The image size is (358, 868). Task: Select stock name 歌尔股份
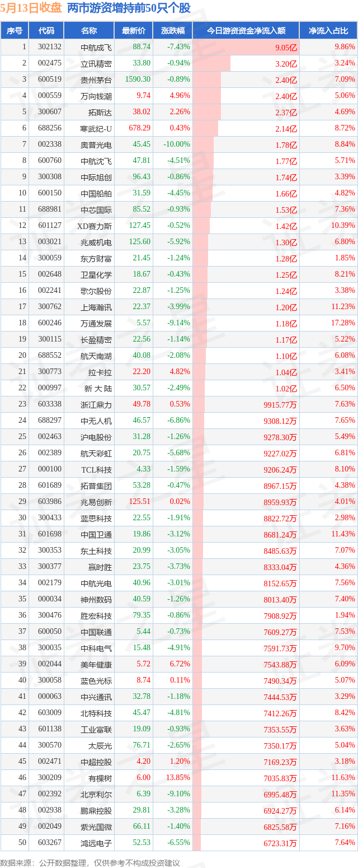pyautogui.click(x=96, y=291)
